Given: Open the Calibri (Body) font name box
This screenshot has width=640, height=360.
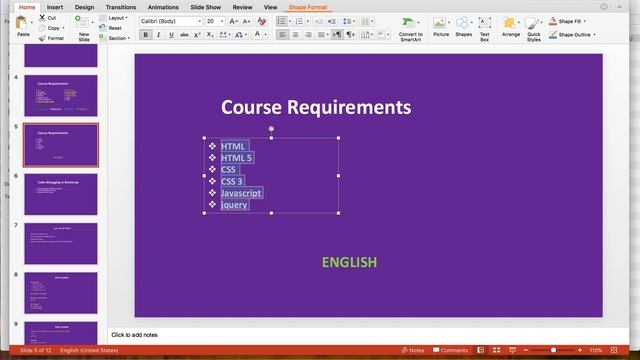Looking at the screenshot, I should point(171,21).
